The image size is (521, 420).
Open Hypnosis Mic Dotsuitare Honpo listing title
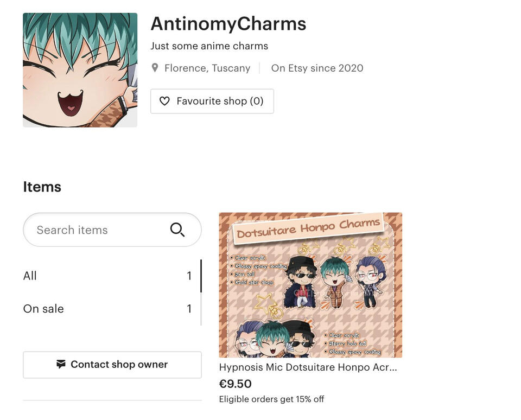(308, 367)
